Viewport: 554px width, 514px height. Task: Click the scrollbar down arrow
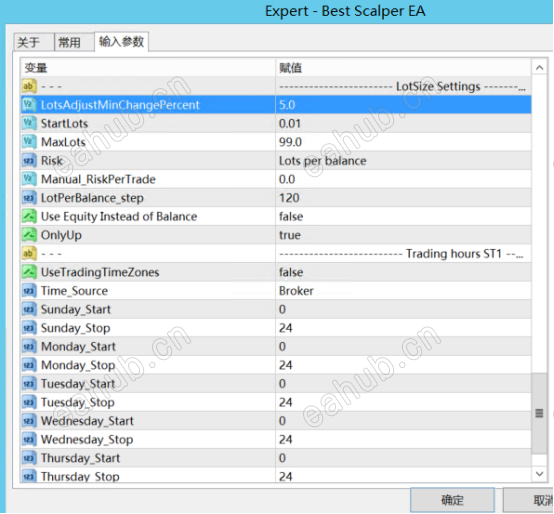pyautogui.click(x=539, y=473)
